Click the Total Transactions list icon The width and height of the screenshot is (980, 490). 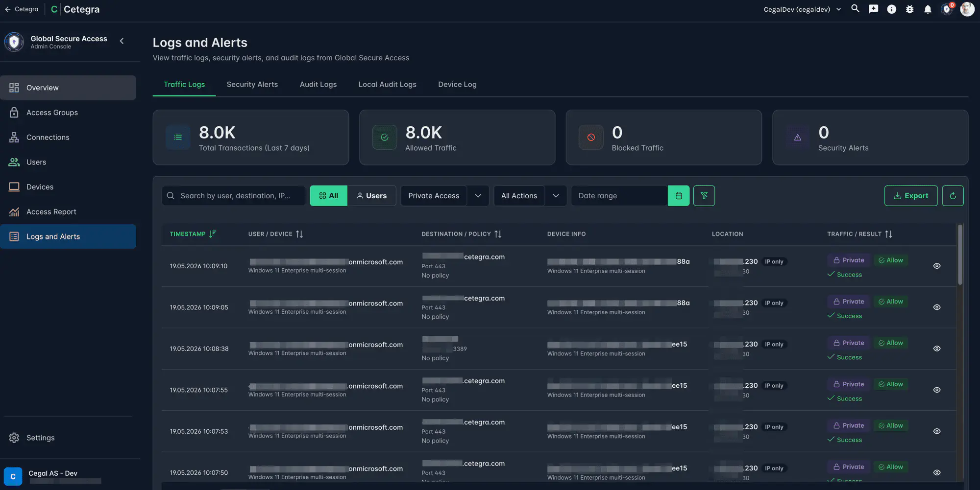pyautogui.click(x=178, y=138)
